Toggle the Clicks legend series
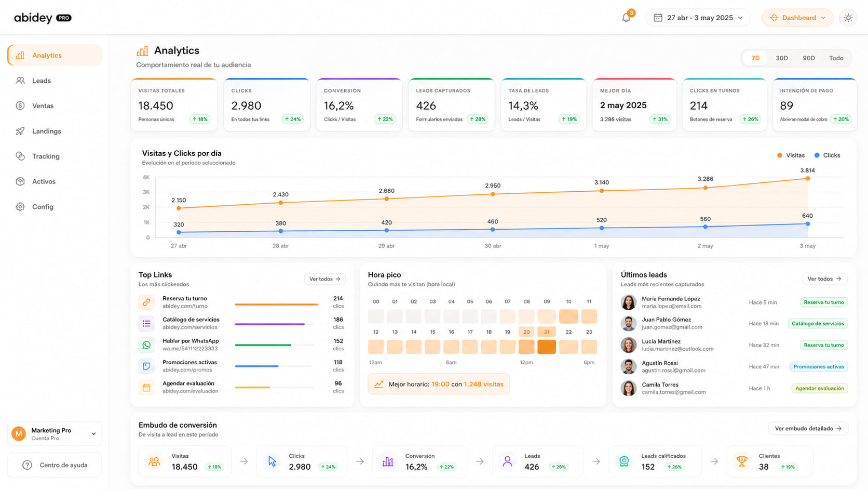This screenshot has width=868, height=489. pyautogui.click(x=827, y=155)
